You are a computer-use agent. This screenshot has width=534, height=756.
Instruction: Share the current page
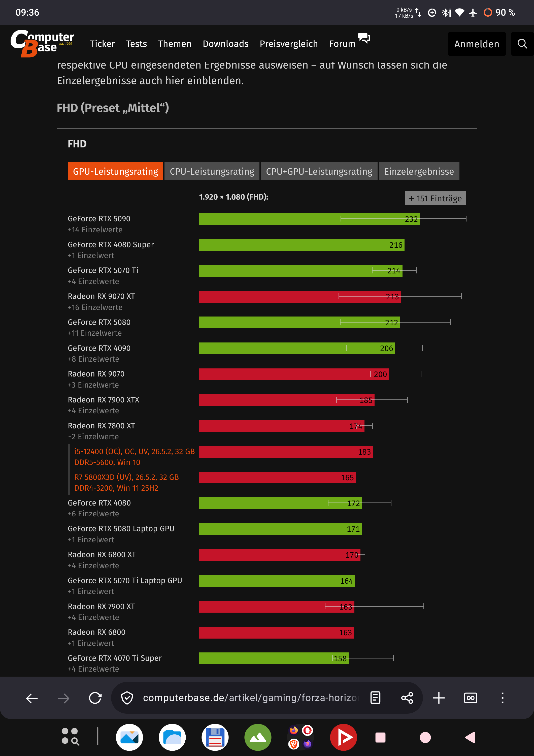(x=407, y=698)
